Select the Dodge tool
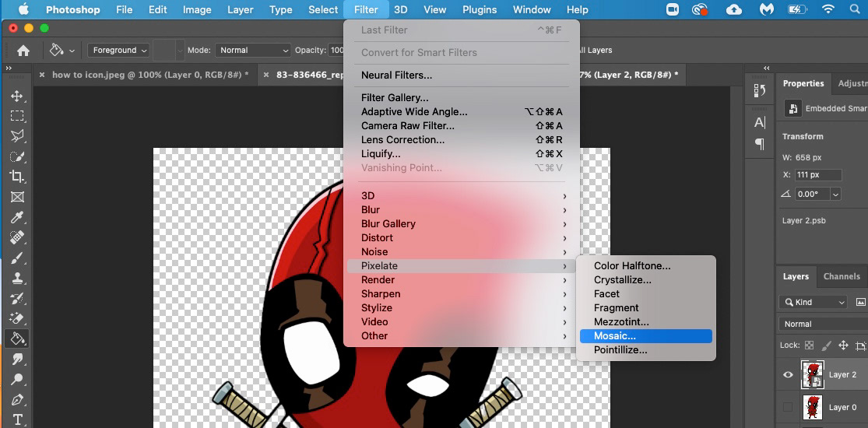868x428 pixels. pos(16,379)
